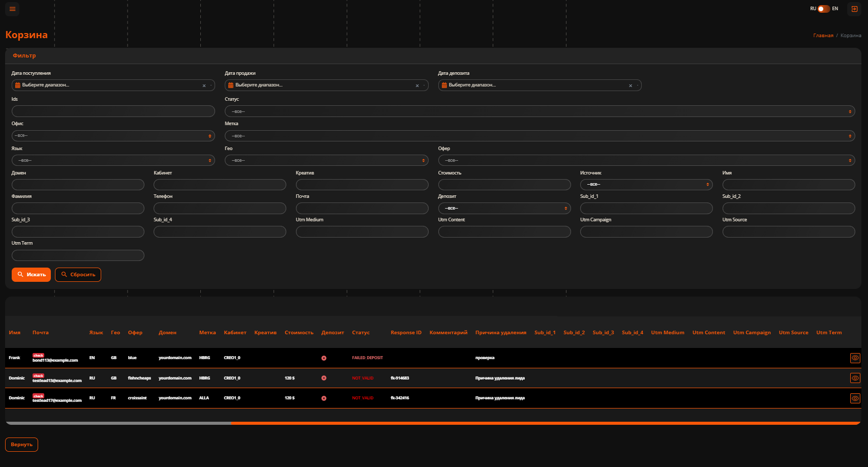This screenshot has width=868, height=467.
Task: Open the Метка dropdown
Action: 540,136
